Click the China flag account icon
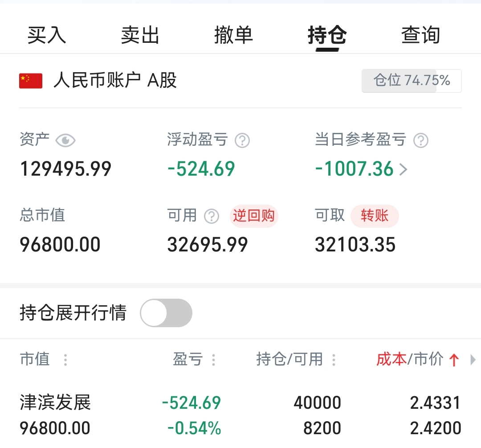 (x=31, y=81)
